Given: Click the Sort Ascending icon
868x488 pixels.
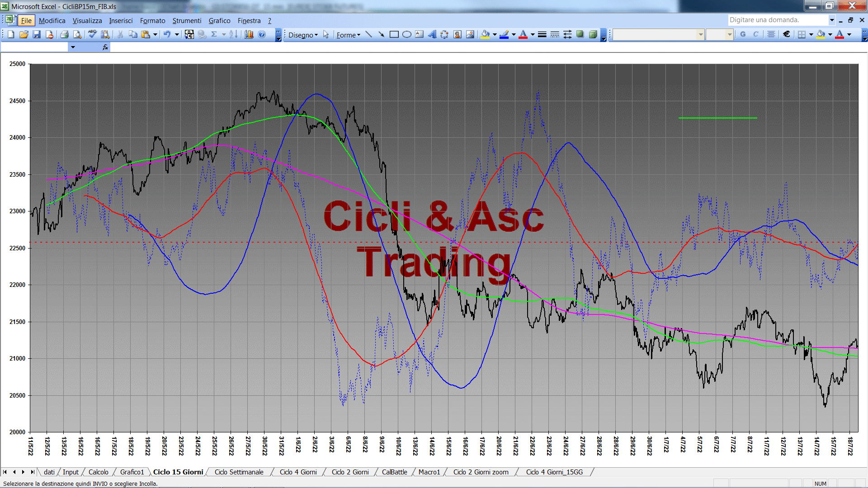Looking at the screenshot, I should [x=233, y=35].
